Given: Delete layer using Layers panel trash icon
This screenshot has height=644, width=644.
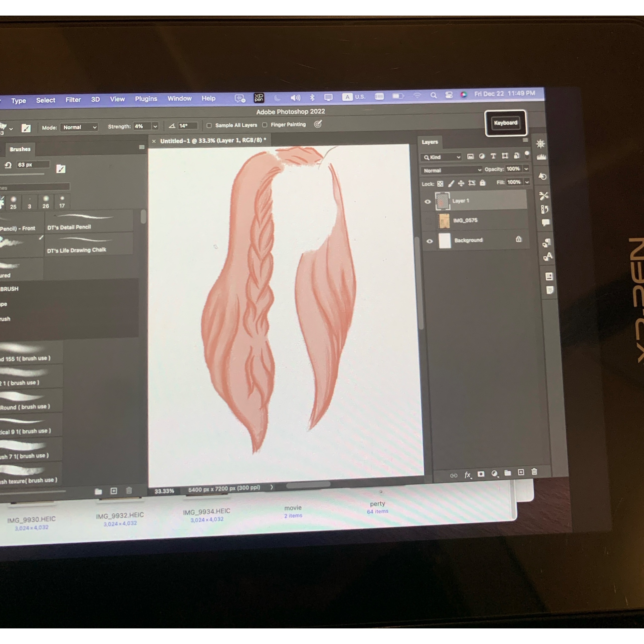Looking at the screenshot, I should [534, 472].
